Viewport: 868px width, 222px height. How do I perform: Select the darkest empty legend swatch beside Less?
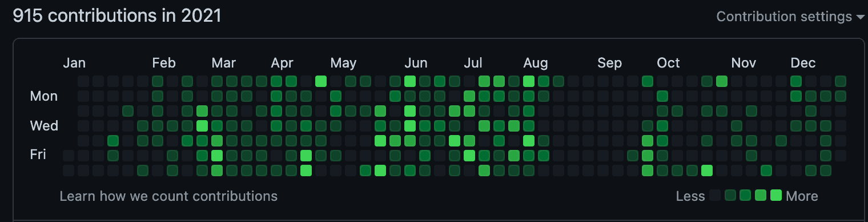click(715, 196)
